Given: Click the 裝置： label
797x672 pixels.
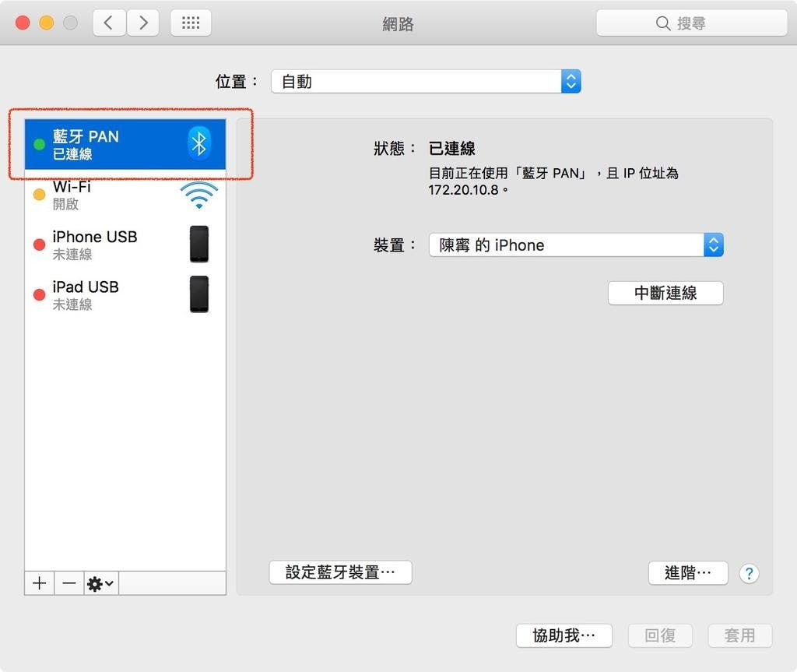Looking at the screenshot, I should (395, 245).
